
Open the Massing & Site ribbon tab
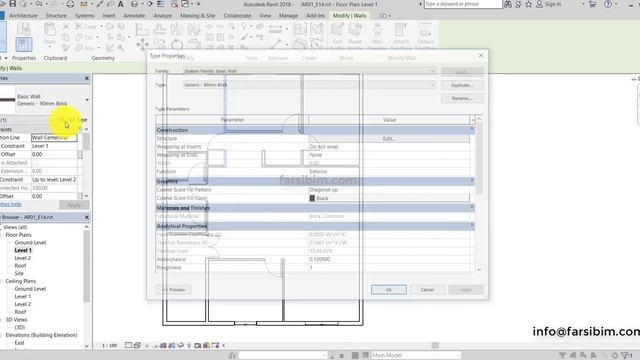point(198,16)
